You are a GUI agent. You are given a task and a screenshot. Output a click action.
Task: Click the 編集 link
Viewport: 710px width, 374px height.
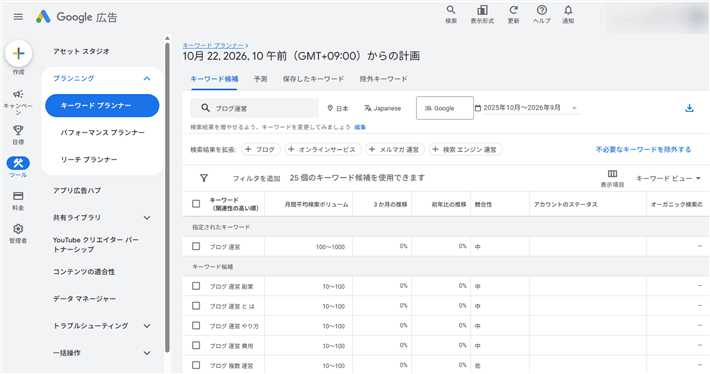coord(360,127)
